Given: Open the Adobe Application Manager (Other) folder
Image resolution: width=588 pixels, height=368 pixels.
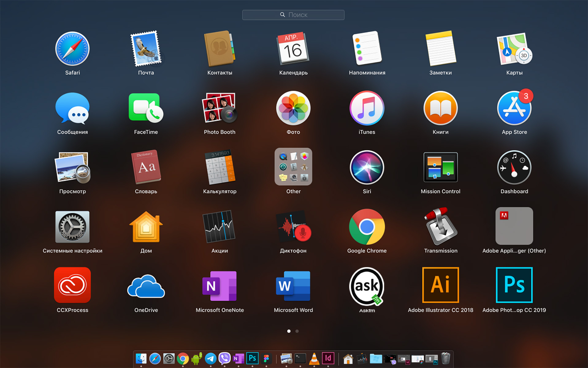Looking at the screenshot, I should 514,226.
